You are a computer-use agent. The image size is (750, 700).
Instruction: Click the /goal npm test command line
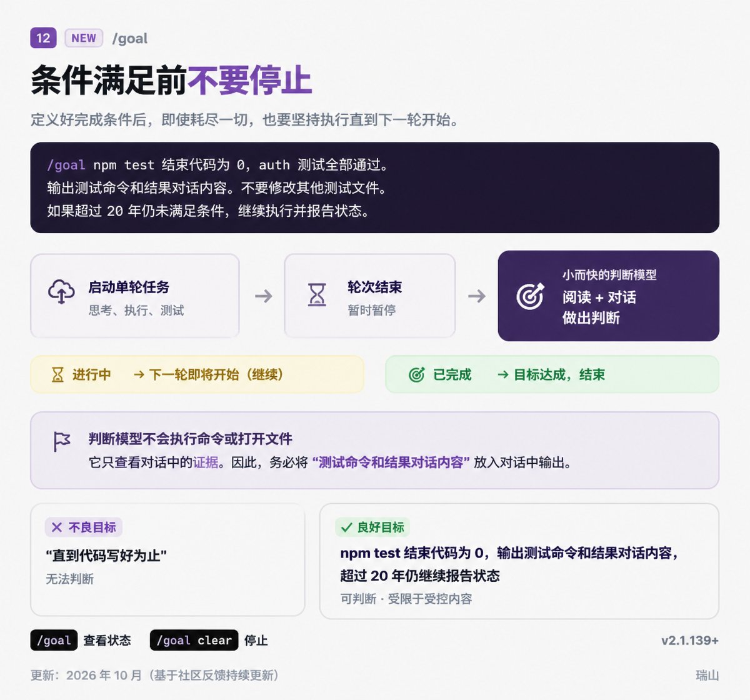[218, 165]
